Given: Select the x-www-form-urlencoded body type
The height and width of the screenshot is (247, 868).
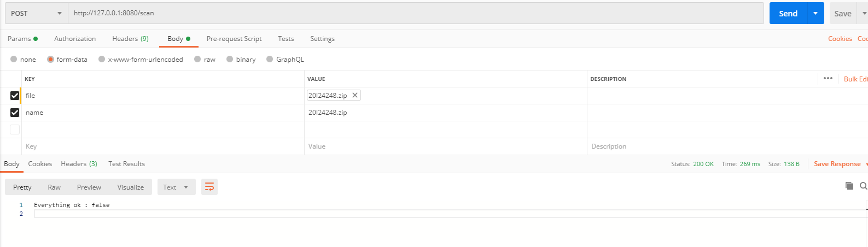Looking at the screenshot, I should (x=102, y=59).
